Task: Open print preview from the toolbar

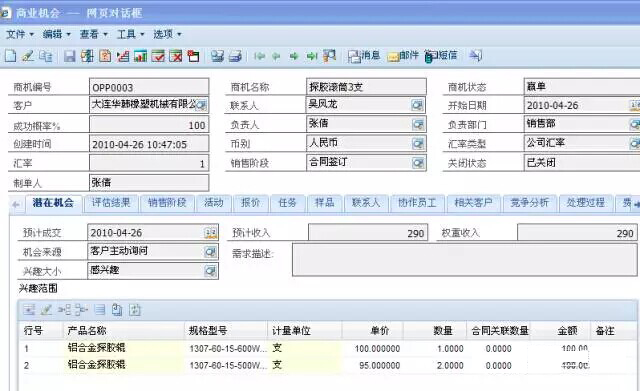Action: tap(217, 56)
